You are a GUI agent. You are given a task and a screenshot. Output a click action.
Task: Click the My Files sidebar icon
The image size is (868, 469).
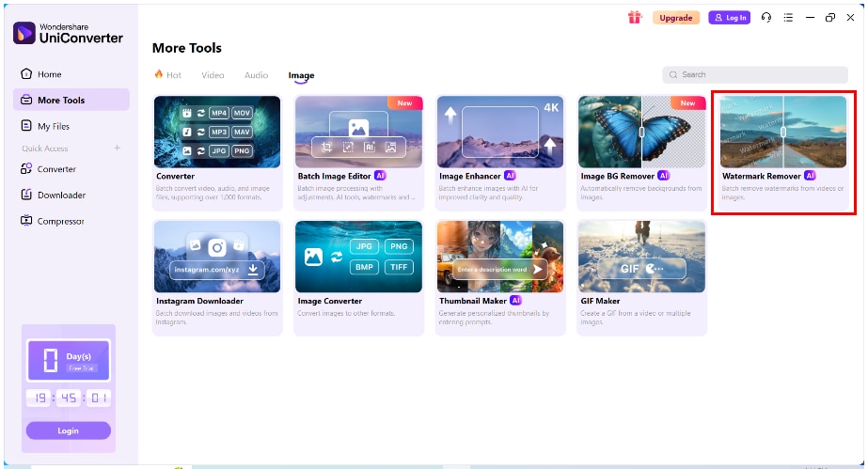pyautogui.click(x=26, y=126)
